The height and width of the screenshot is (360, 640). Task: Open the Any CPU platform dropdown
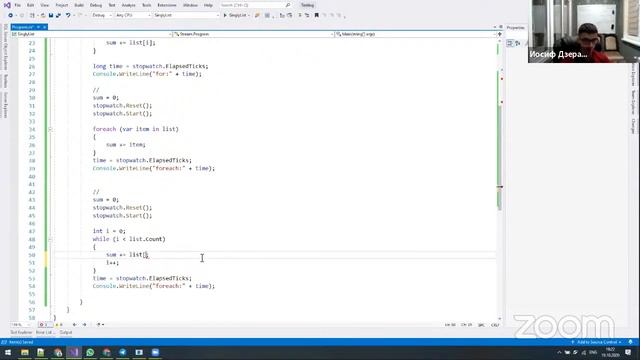[x=133, y=15]
